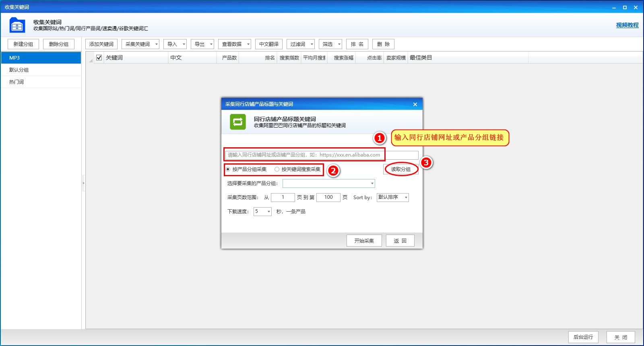This screenshot has height=346, width=644.
Task: Open the 采集关键词 dropdown arrow
Action: point(157,44)
